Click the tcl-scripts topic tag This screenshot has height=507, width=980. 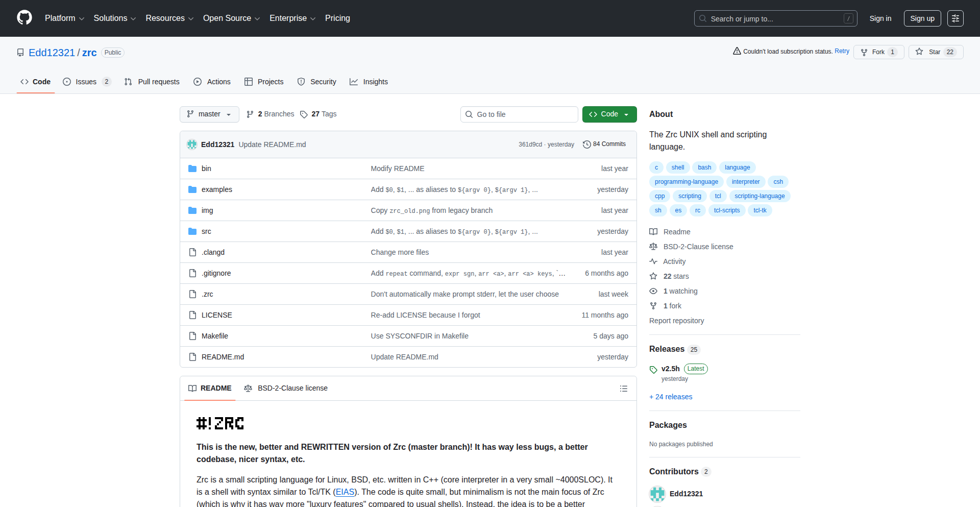click(x=726, y=210)
